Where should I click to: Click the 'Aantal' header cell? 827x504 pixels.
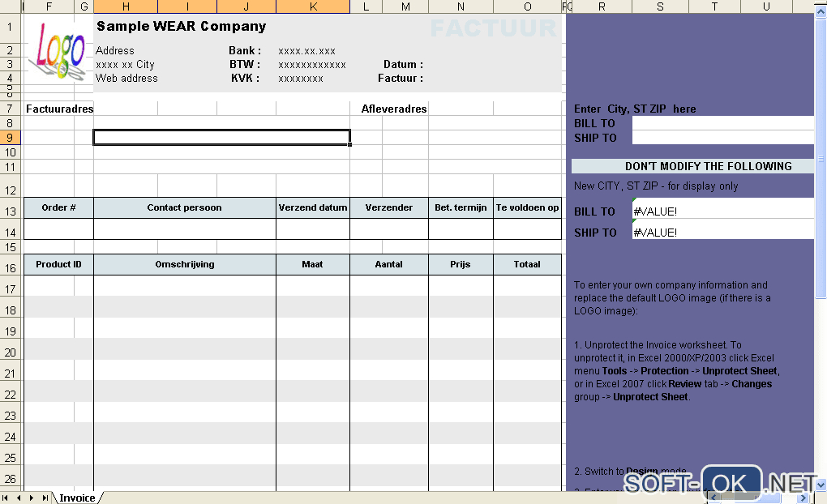click(389, 265)
